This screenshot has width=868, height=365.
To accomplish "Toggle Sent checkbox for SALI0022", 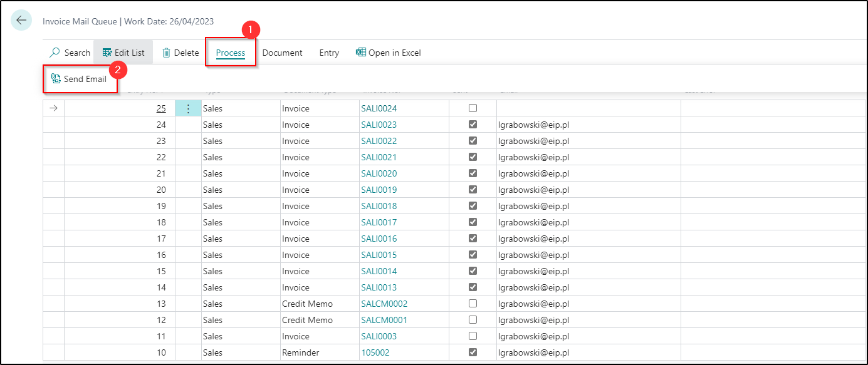I will pyautogui.click(x=473, y=141).
